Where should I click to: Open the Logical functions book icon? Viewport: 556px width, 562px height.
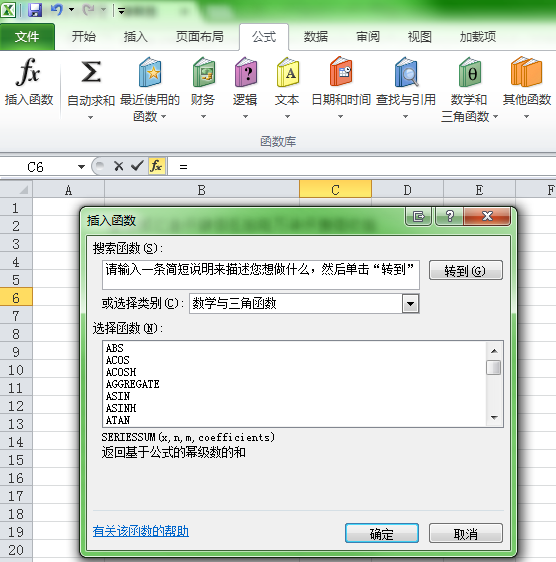(x=246, y=72)
